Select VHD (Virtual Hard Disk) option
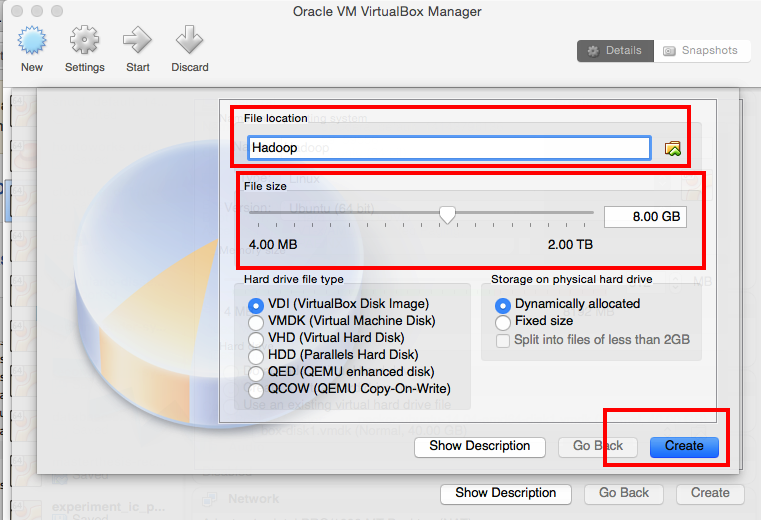Image resolution: width=761 pixels, height=520 pixels. pos(256,339)
